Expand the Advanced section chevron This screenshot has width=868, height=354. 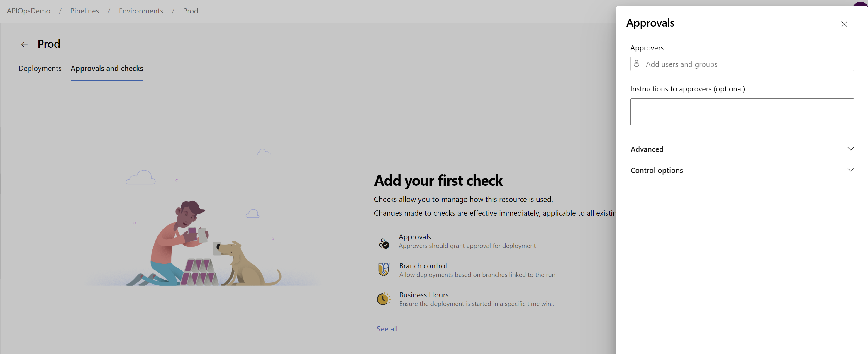[850, 149]
